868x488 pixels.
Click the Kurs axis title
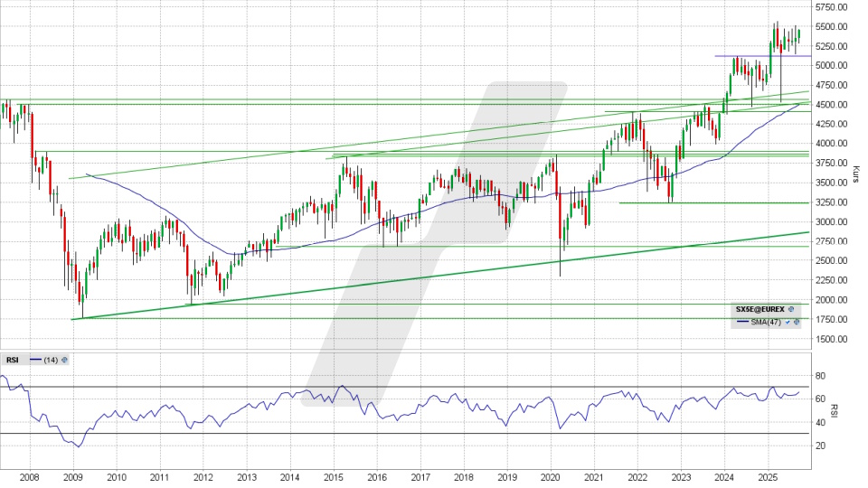pos(854,170)
